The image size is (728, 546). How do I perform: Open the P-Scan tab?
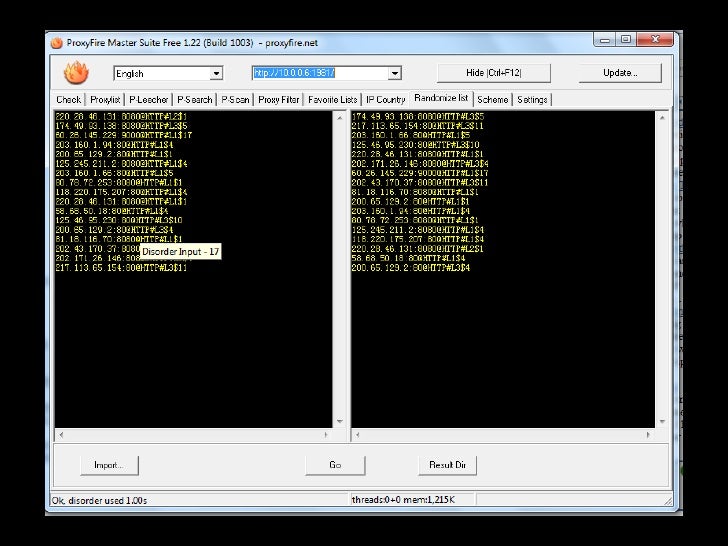[x=235, y=99]
